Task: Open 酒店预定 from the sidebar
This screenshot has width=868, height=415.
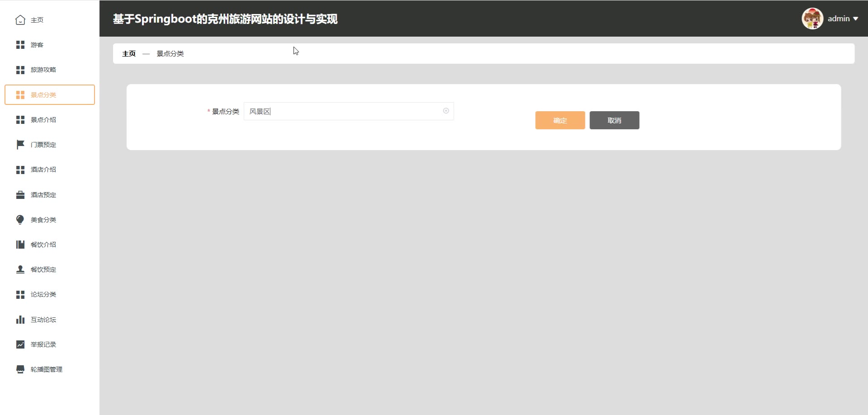Action: pyautogui.click(x=50, y=195)
